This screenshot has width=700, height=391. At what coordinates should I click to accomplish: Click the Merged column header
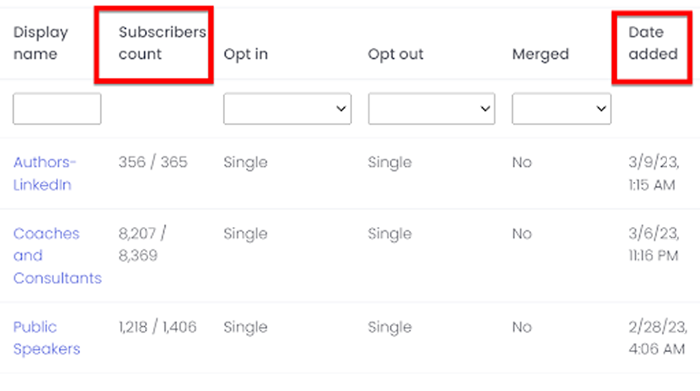540,54
